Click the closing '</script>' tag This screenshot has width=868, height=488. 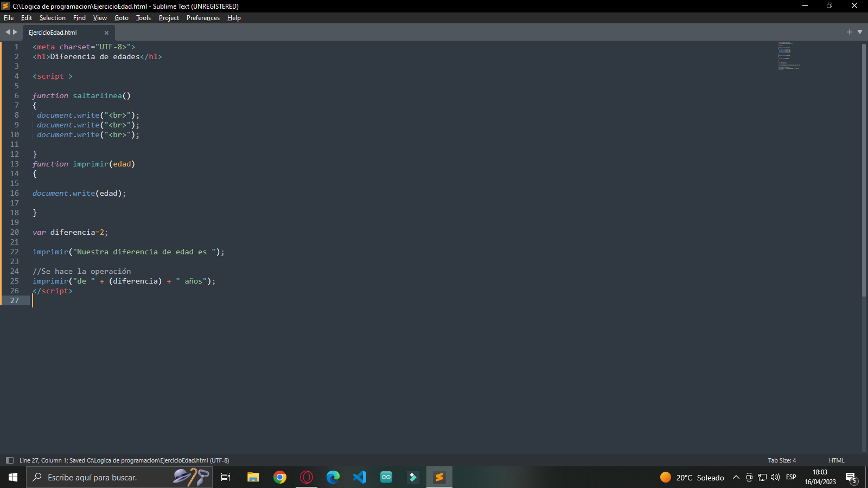coord(52,291)
